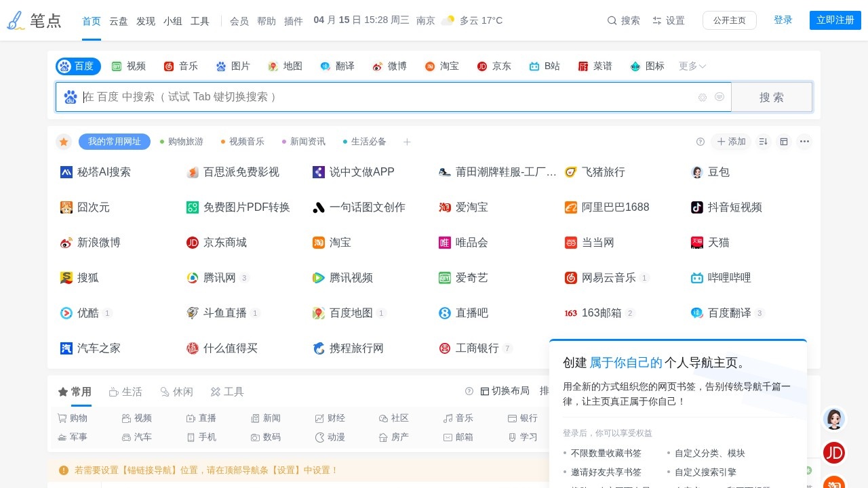Click the orange star favorites icon

(64, 142)
